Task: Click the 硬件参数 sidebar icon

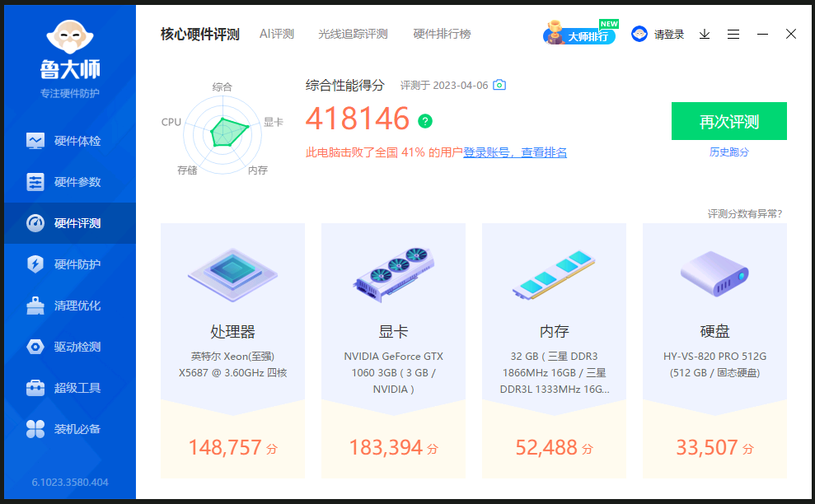Action: [35, 182]
